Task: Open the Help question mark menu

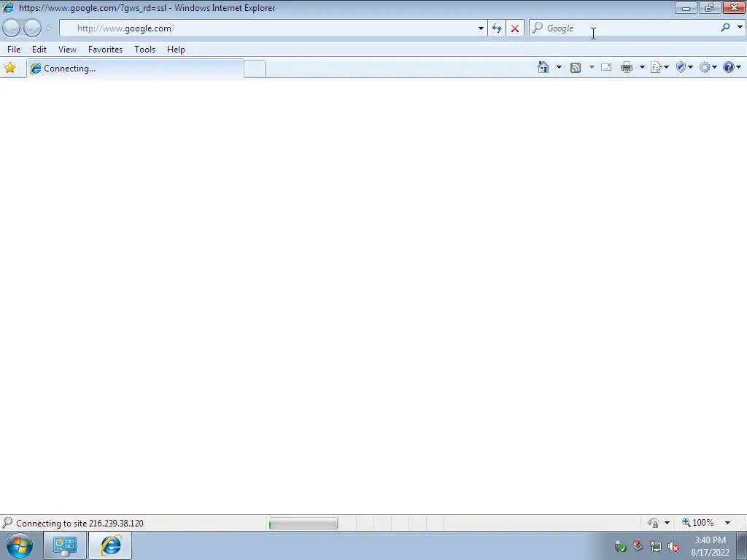Action: 732,68
